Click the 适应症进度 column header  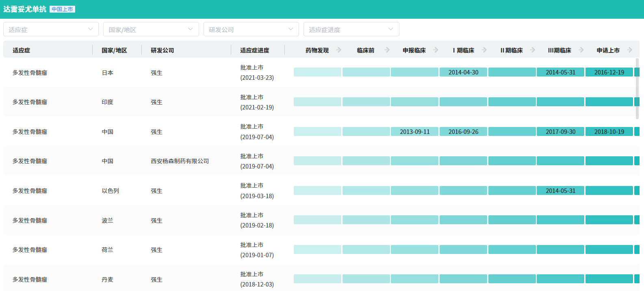pos(254,50)
